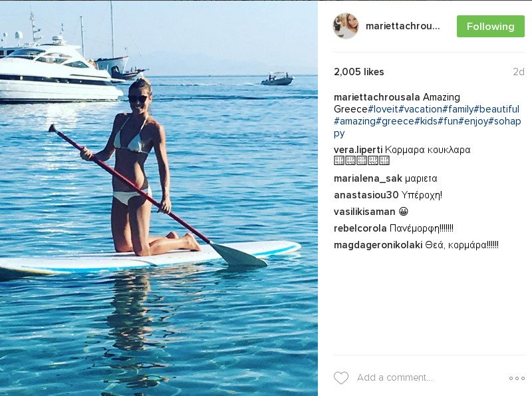
Task: Open magdageronikolaki's profile from the comments
Action: (378, 244)
